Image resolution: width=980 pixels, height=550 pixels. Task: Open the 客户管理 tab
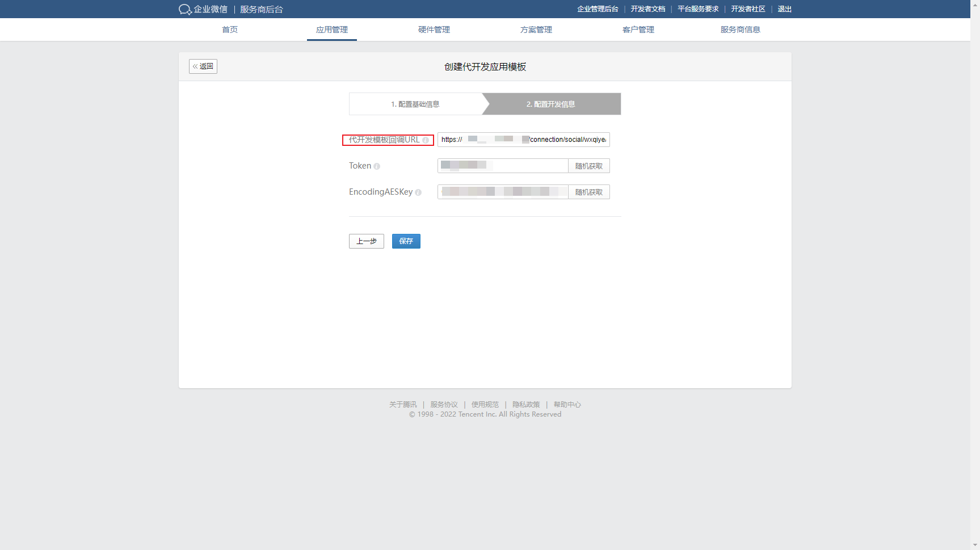tap(638, 30)
